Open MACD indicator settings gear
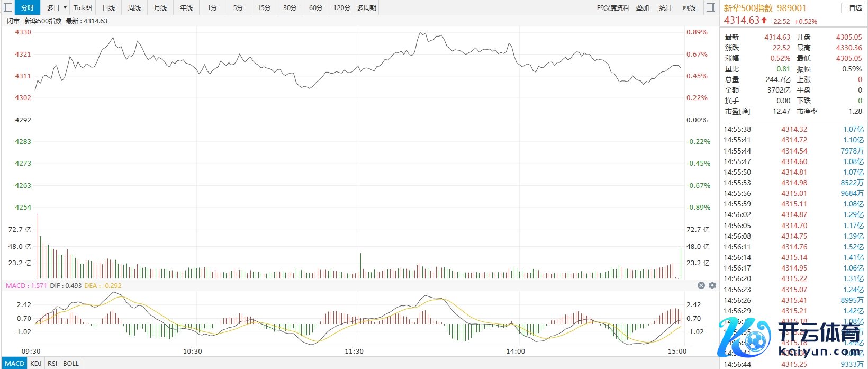This screenshot has width=868, height=369. pos(712,285)
